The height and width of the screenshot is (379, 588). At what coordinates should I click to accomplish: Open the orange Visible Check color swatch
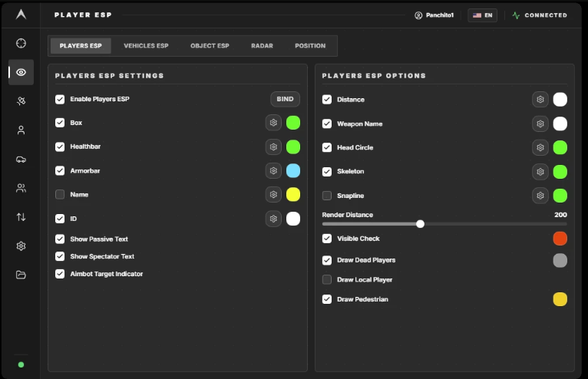pos(560,239)
